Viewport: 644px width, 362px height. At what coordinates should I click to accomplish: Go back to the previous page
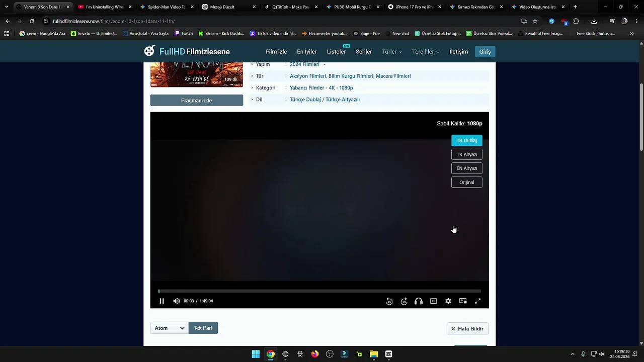(x=8, y=21)
